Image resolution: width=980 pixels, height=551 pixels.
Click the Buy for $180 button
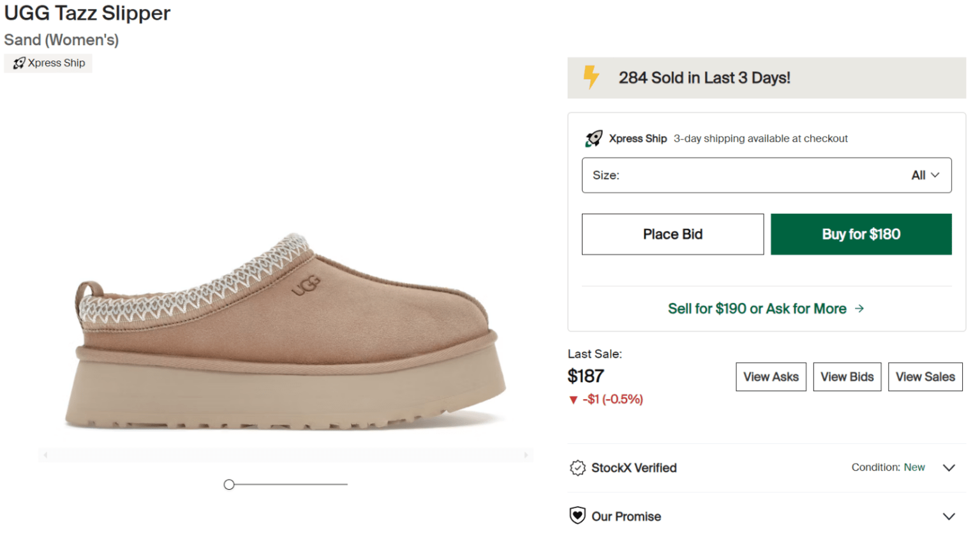tap(861, 234)
